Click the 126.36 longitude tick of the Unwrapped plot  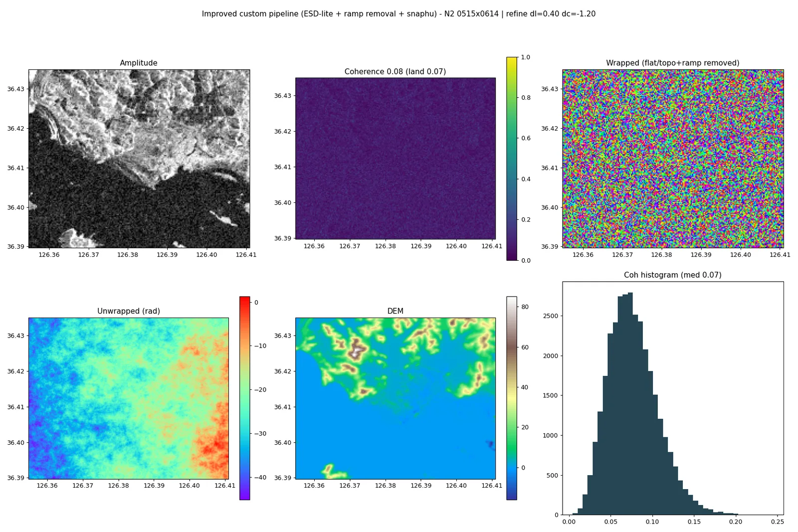[x=47, y=486]
